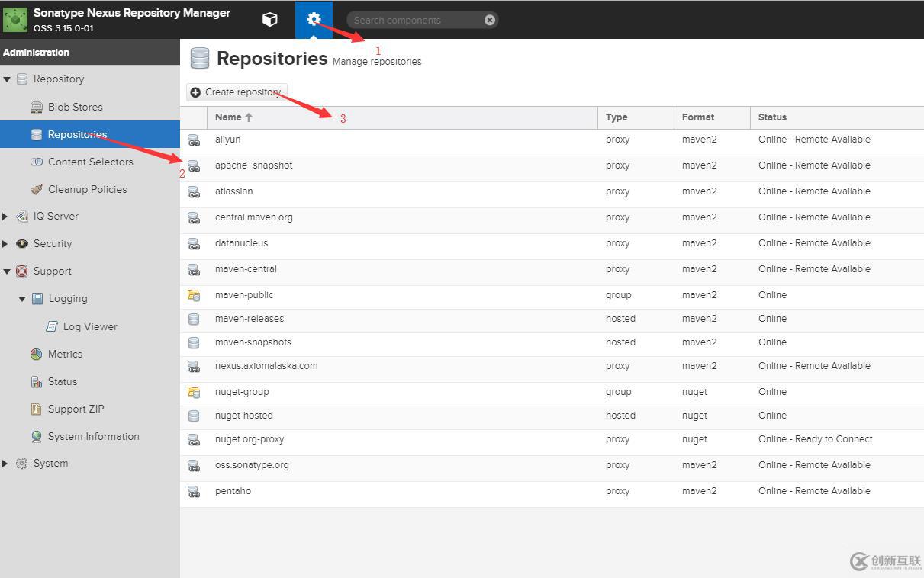This screenshot has width=924, height=578.
Task: Click the Support lifebuoy icon
Action: coord(21,271)
